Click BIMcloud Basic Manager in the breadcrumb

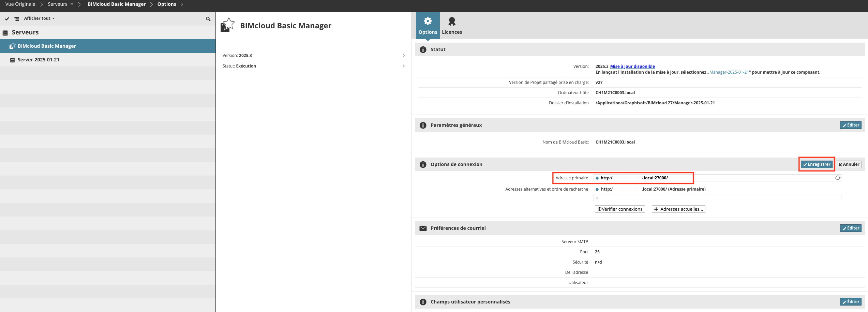(x=117, y=4)
